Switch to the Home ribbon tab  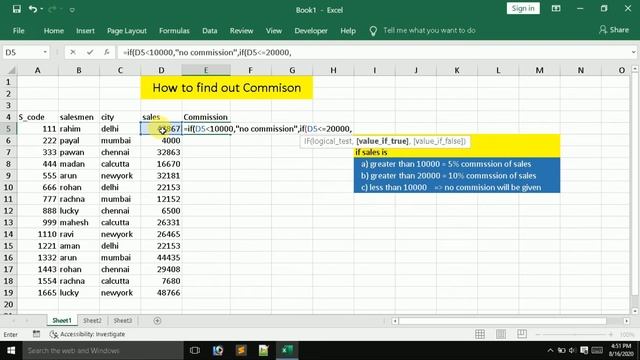53,31
